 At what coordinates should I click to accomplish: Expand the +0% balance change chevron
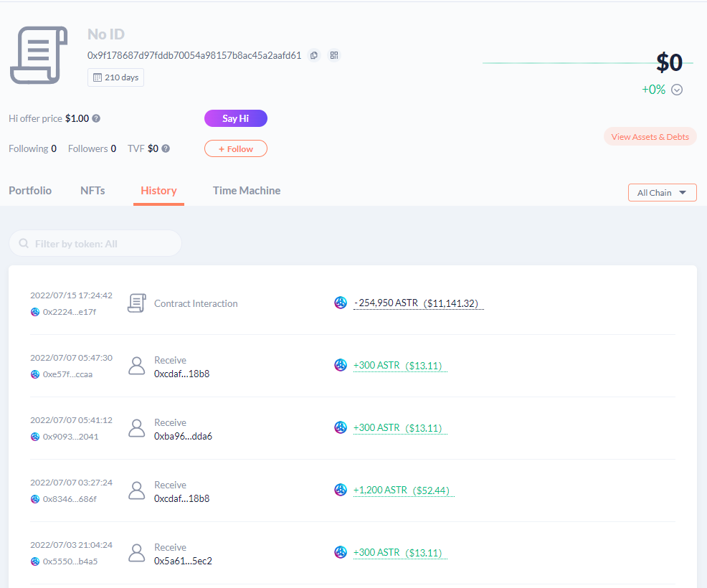[x=677, y=90]
